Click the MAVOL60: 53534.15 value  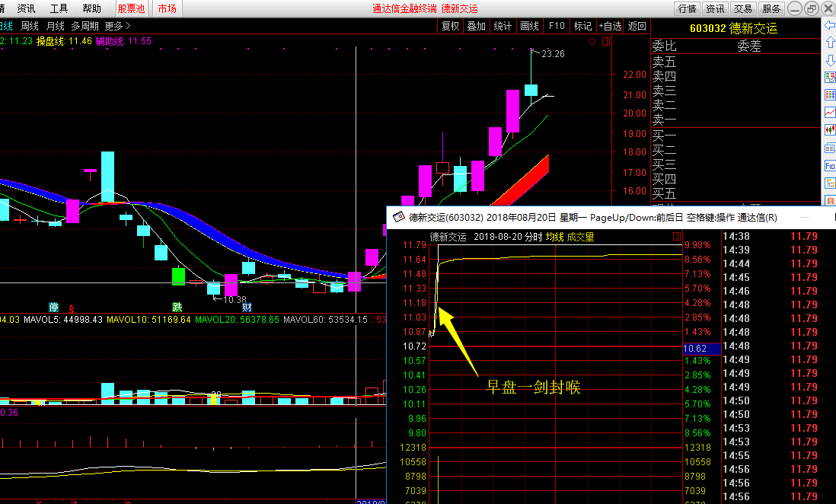(325, 320)
